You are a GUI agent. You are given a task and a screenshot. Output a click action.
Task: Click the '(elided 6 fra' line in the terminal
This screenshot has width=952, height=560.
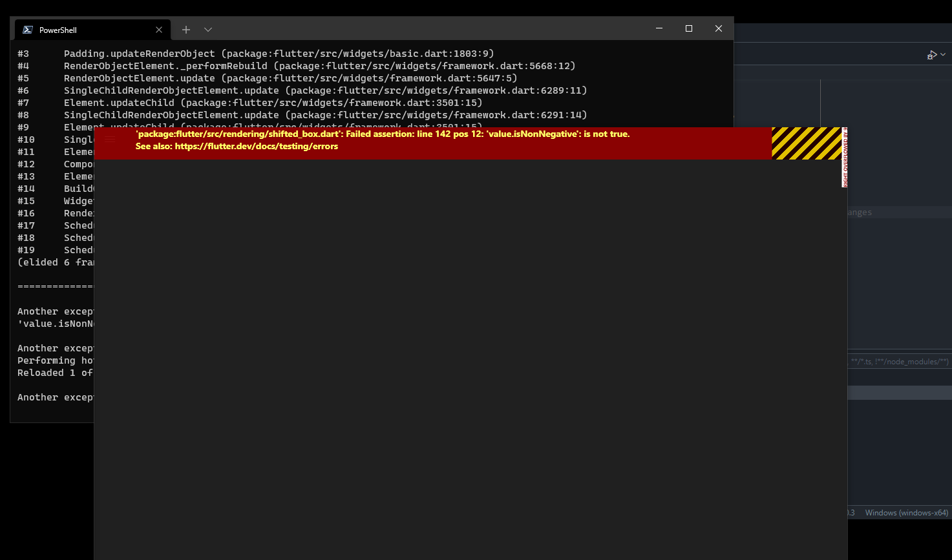(x=56, y=262)
